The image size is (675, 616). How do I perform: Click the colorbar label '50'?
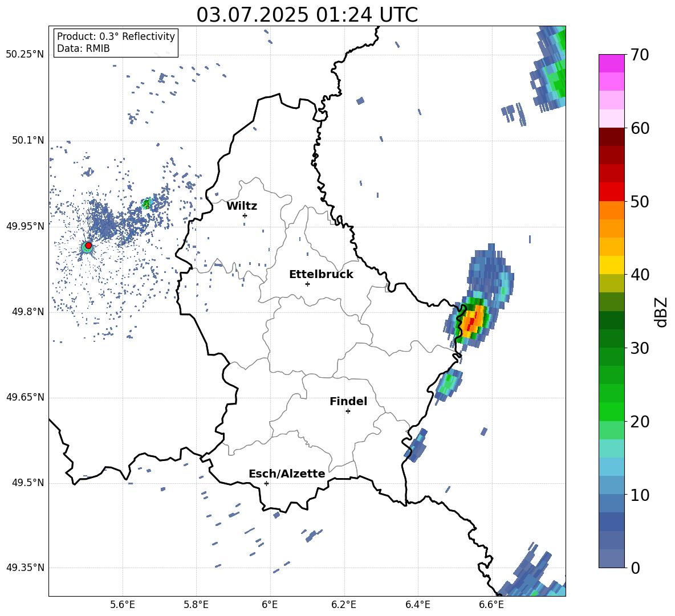click(640, 202)
